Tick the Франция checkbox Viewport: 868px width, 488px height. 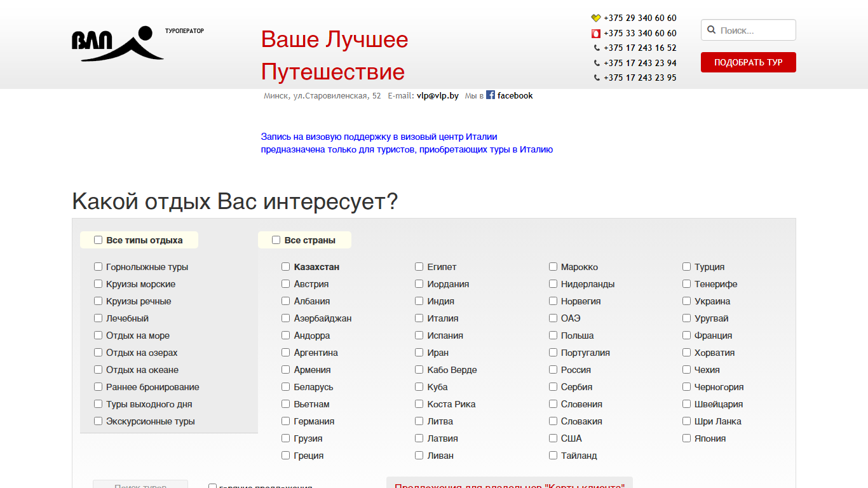pos(687,335)
